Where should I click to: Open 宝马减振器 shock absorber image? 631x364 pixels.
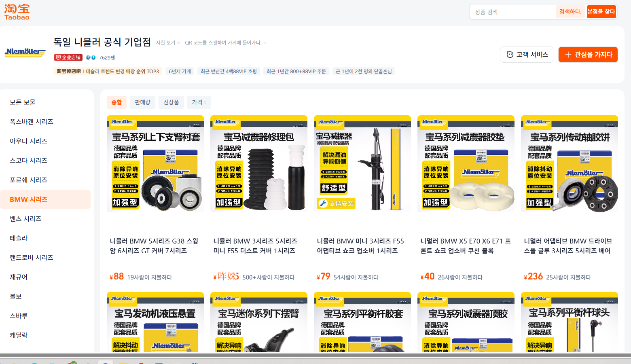tap(362, 164)
